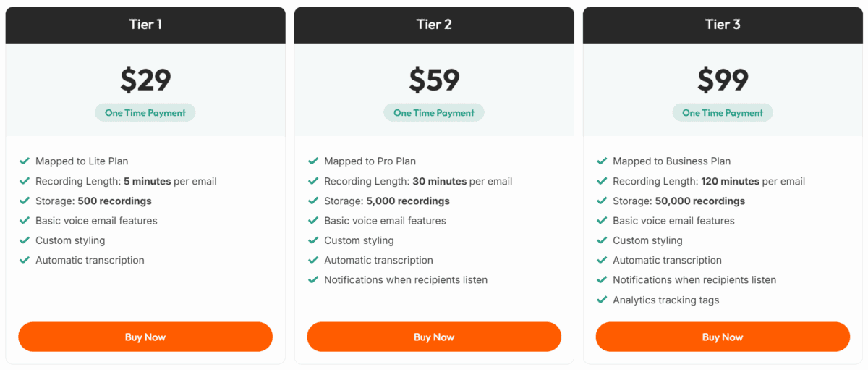Click One Time Payment badge under $99

point(723,113)
